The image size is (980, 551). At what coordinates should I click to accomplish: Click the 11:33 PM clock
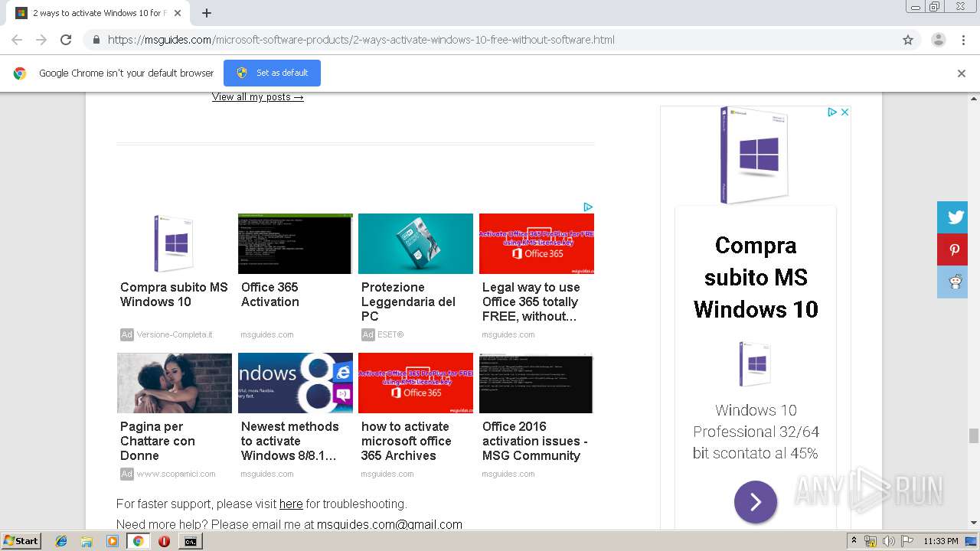pyautogui.click(x=941, y=541)
